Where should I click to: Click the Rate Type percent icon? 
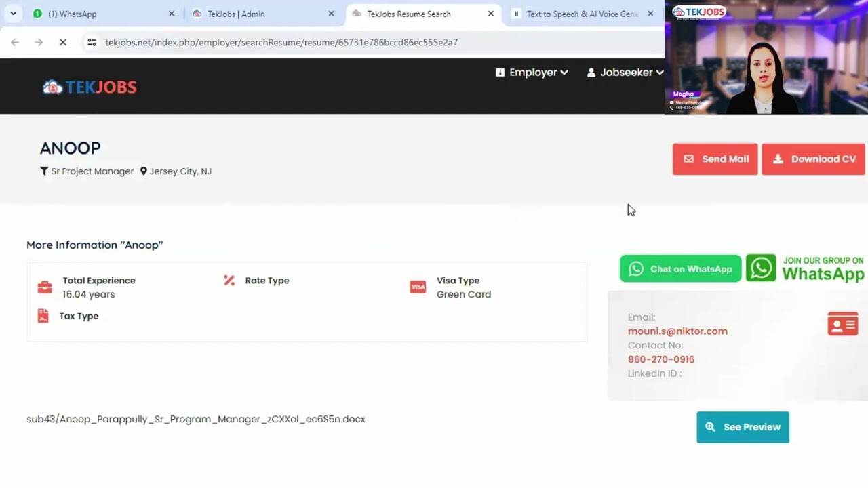click(229, 281)
